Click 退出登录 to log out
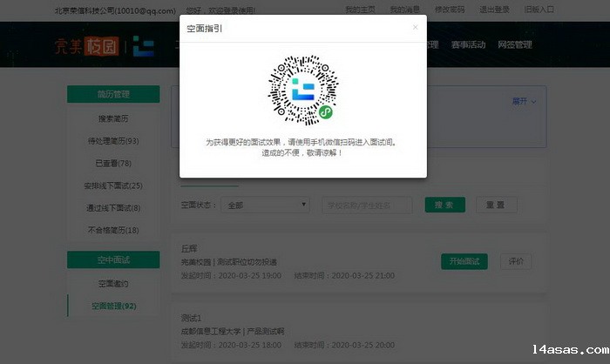Screen dimensions: 610x364 495,10
